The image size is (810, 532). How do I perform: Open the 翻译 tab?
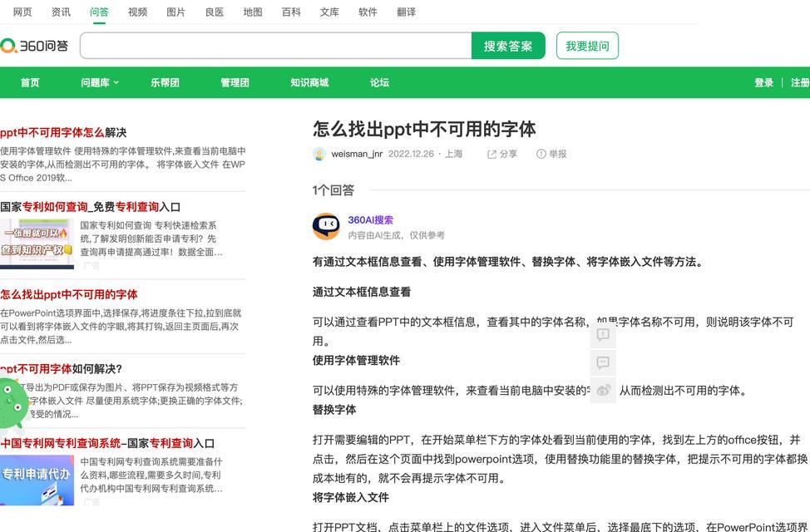pos(406,12)
